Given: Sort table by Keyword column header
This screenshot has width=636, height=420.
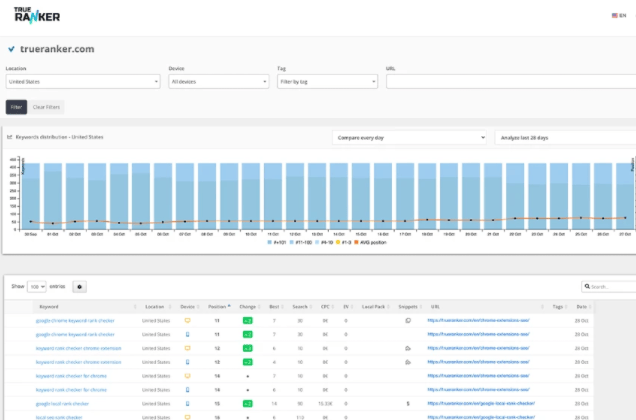Looking at the screenshot, I should (49, 306).
